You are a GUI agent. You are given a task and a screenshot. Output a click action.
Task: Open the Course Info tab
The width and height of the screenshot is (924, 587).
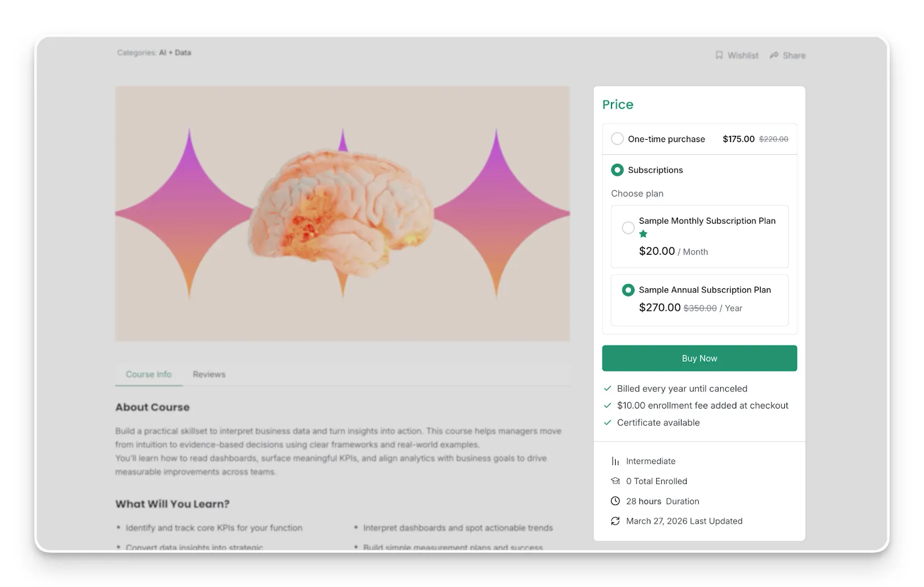tap(148, 374)
